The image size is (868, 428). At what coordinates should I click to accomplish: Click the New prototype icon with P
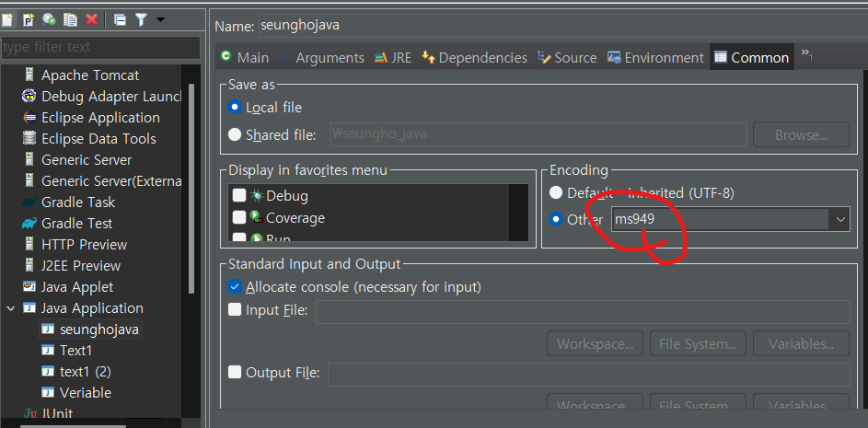click(29, 20)
